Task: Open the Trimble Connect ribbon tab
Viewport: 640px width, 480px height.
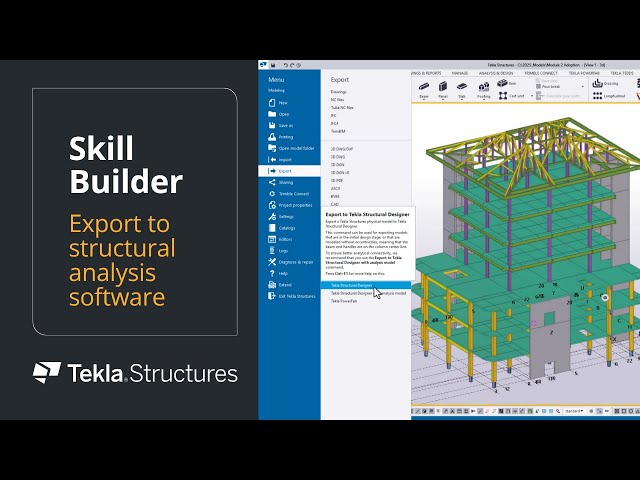Action: point(541,73)
